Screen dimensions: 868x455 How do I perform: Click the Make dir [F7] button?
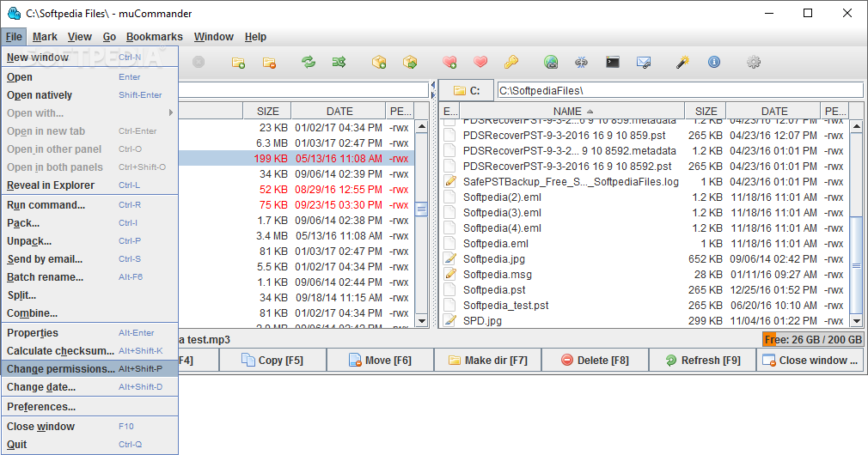pos(487,360)
